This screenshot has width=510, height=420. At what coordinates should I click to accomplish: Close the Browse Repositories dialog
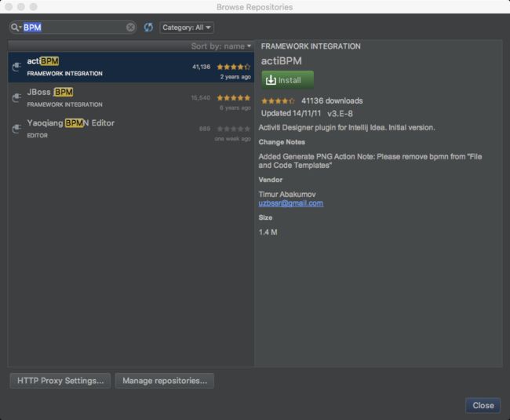[483, 405]
